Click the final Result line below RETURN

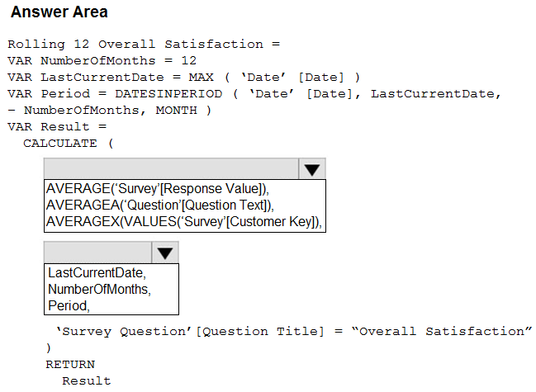pos(86,380)
